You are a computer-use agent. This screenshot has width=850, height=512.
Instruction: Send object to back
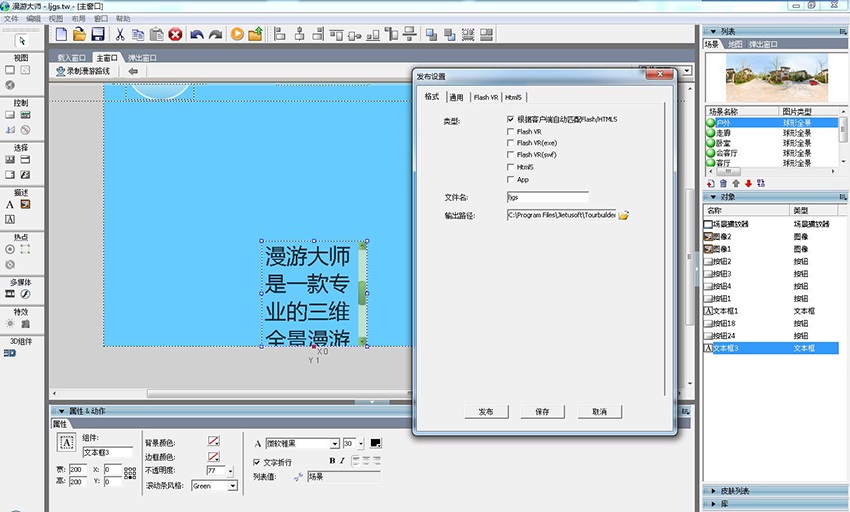click(x=449, y=34)
